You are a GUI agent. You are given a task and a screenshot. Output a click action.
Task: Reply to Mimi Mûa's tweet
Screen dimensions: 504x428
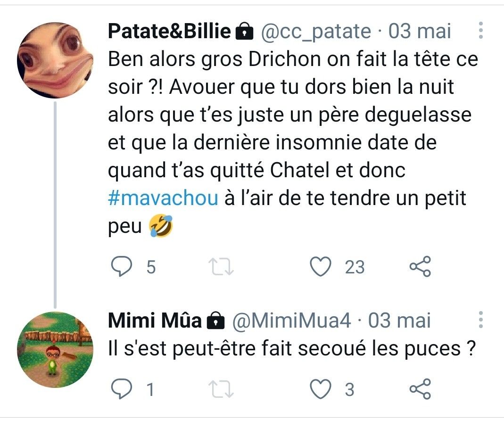122,389
